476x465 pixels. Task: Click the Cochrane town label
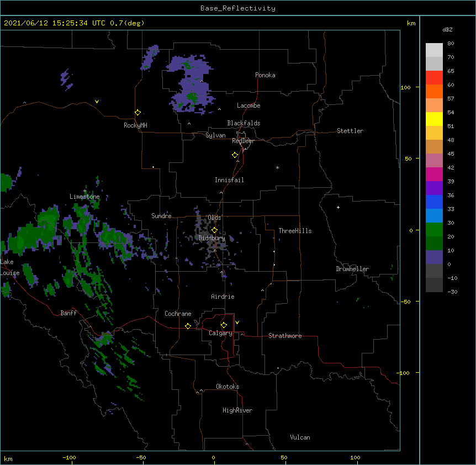pyautogui.click(x=178, y=314)
